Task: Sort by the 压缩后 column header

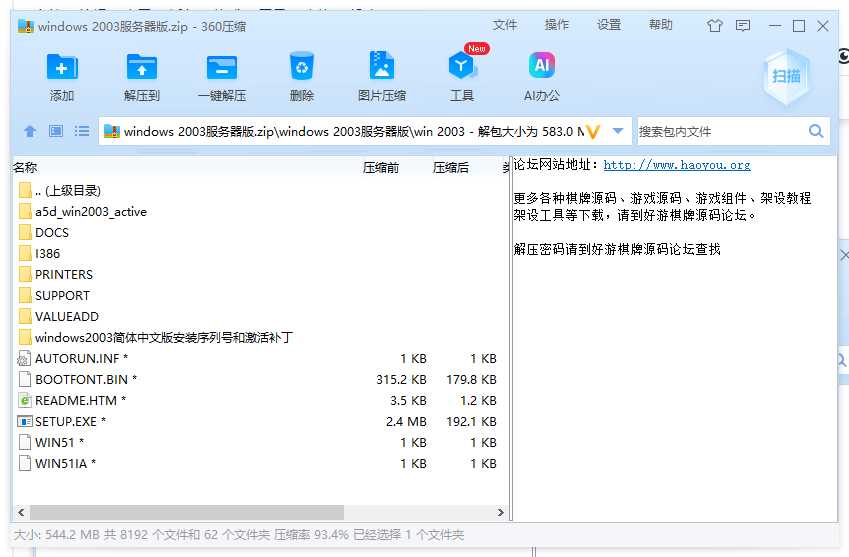Action: click(450, 168)
